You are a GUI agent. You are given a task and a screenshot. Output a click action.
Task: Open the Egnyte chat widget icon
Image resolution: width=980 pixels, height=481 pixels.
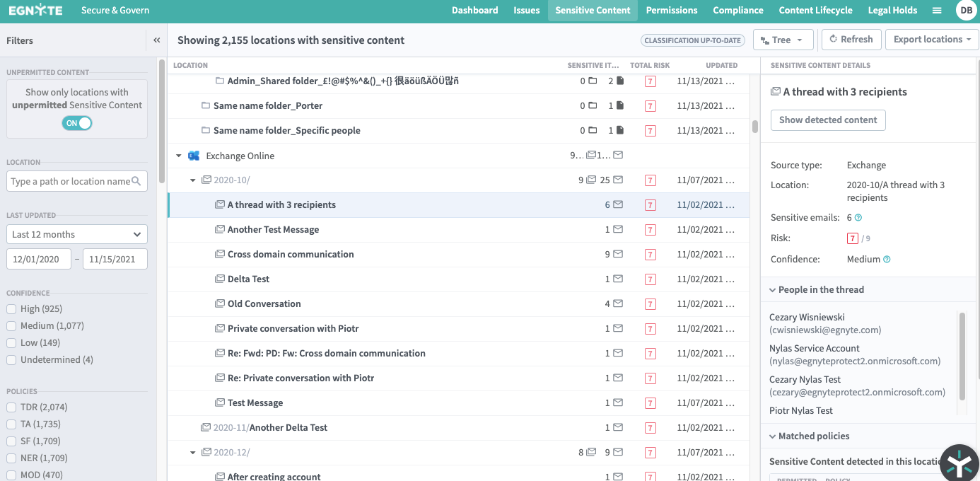pos(959,463)
